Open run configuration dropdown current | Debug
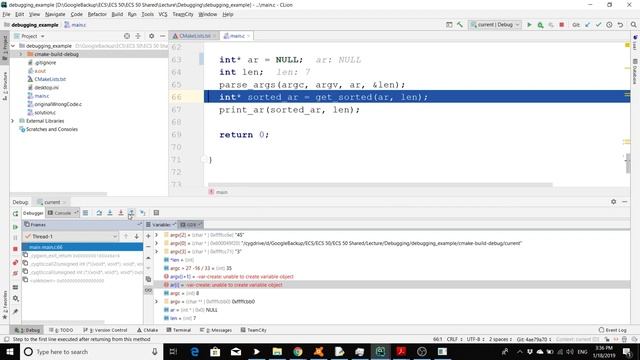640x360 pixels. tap(495, 25)
